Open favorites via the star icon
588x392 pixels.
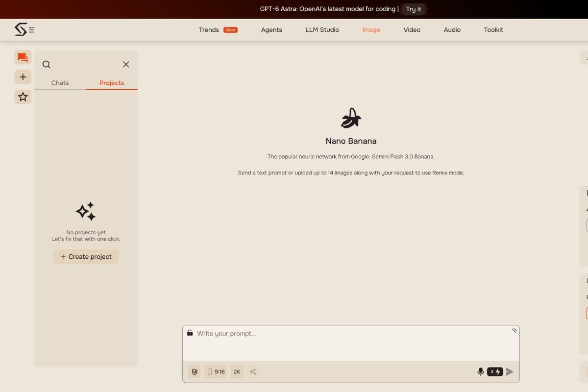coord(23,97)
